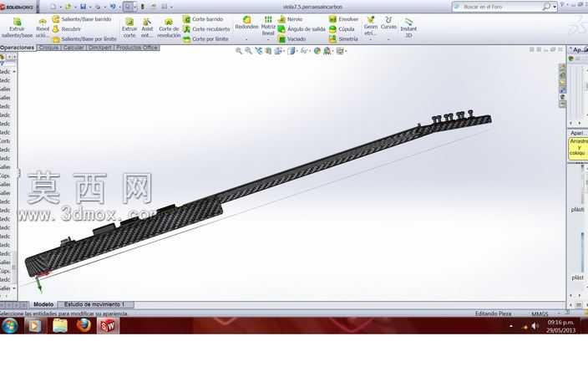
Task: Click the Previous view icon
Action: point(258,51)
